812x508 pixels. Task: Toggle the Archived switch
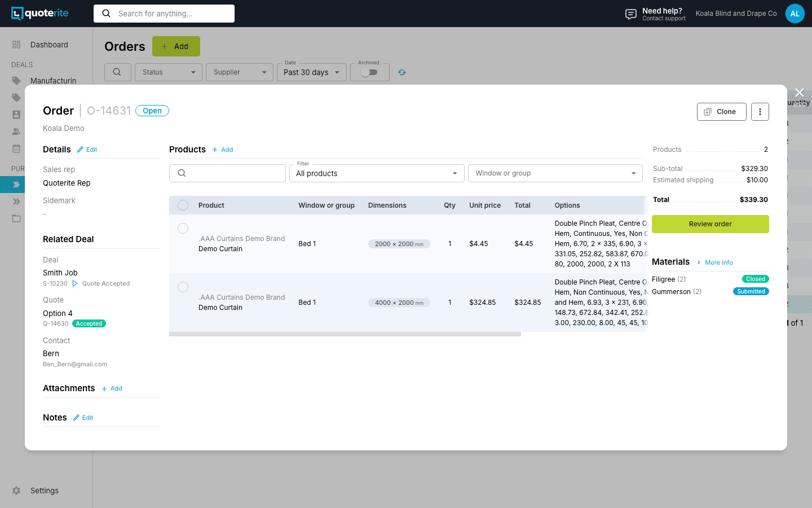(x=369, y=72)
